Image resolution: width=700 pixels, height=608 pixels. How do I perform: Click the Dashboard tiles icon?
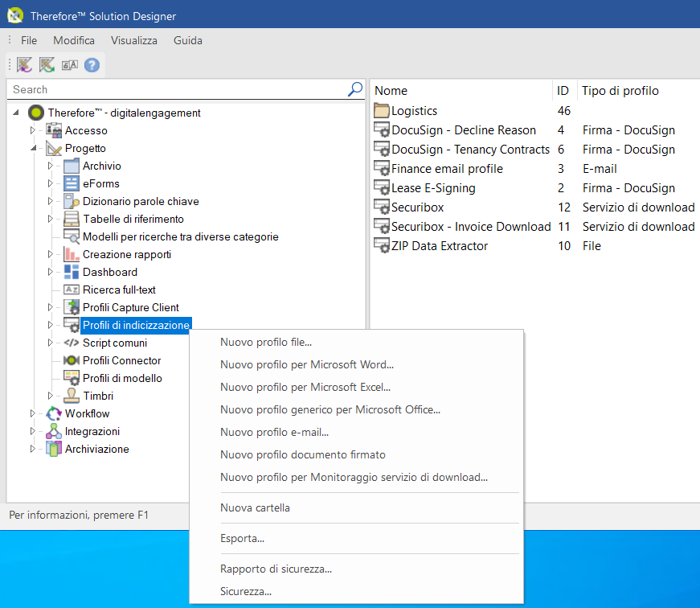(72, 272)
